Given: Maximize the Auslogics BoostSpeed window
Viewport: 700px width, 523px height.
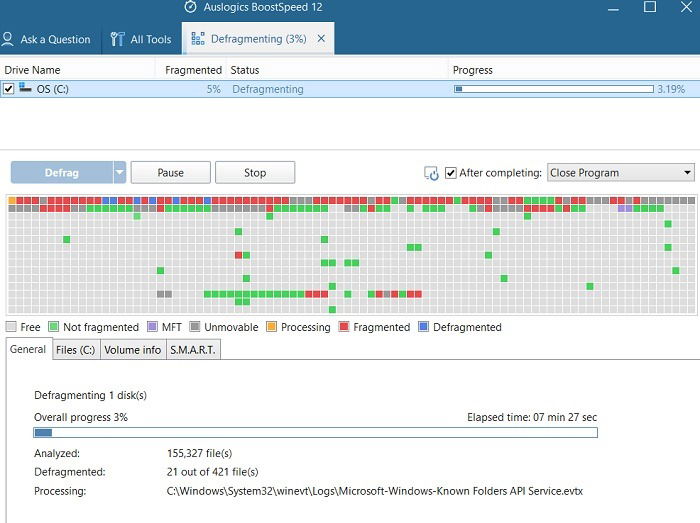Looking at the screenshot, I should coord(650,7).
